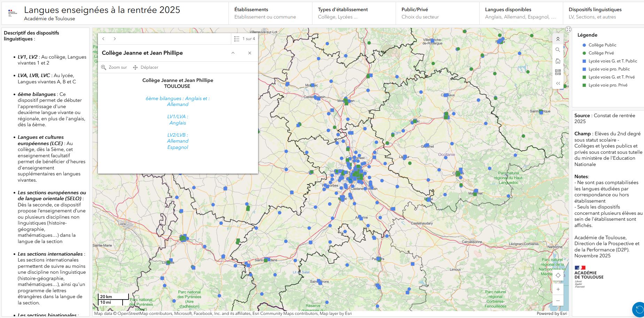
Task: Click the "Castelnaudary" map label
Action: click(x=422, y=223)
